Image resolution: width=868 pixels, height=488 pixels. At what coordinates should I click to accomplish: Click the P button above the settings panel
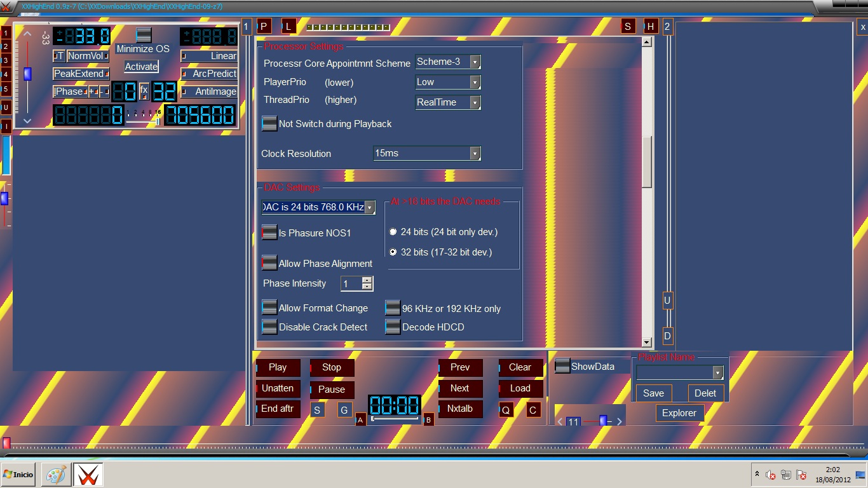264,26
